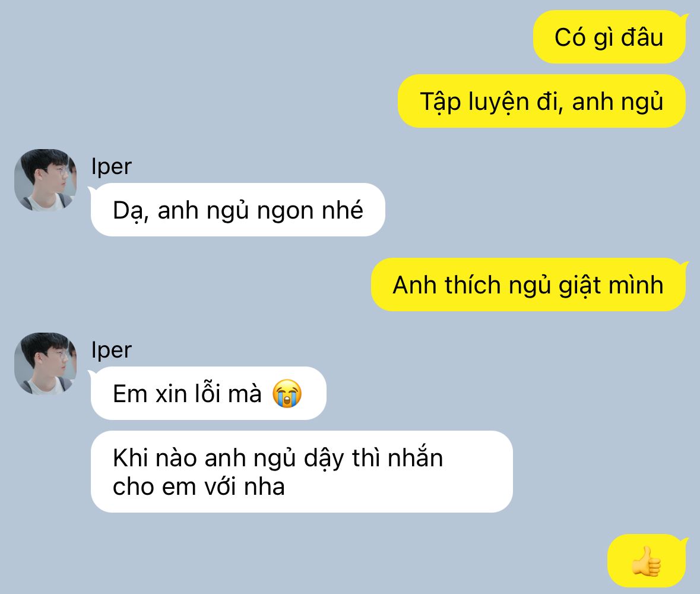Tap the Iper name above "Em xin lỗi mà"
The height and width of the screenshot is (594, 700).
pyautogui.click(x=111, y=350)
